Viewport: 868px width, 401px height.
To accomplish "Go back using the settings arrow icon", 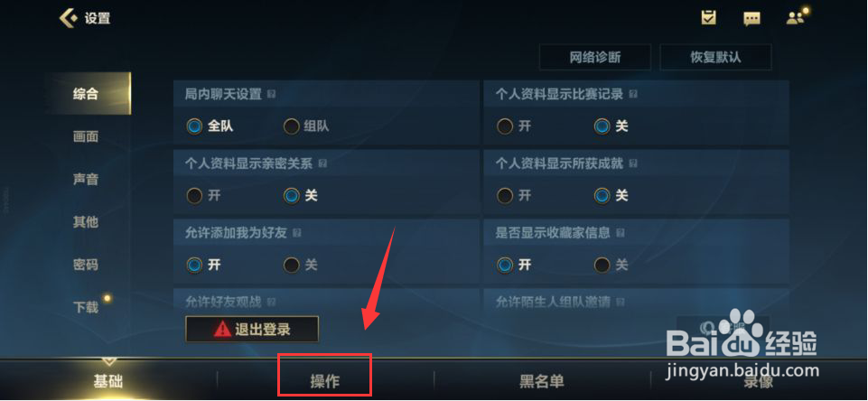I will tap(69, 18).
